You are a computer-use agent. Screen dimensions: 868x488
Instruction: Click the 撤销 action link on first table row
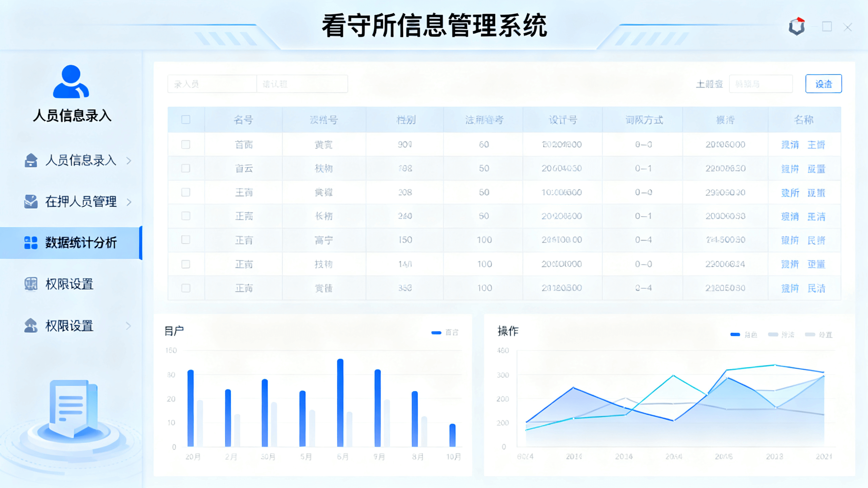point(790,144)
